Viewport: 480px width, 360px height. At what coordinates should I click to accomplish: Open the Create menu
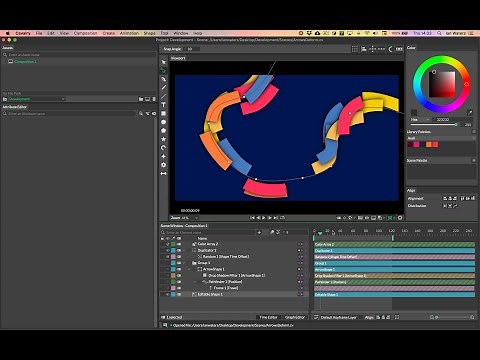pos(109,33)
